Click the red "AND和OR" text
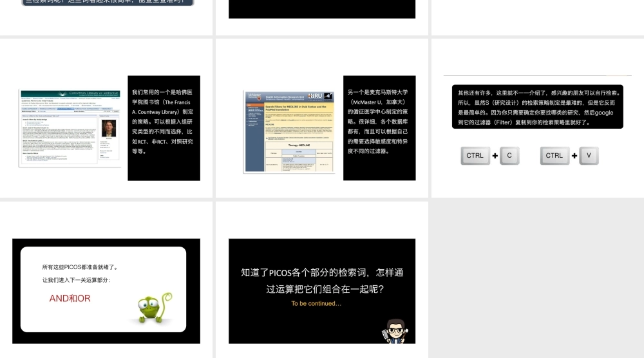This screenshot has width=644, height=358. (70, 299)
